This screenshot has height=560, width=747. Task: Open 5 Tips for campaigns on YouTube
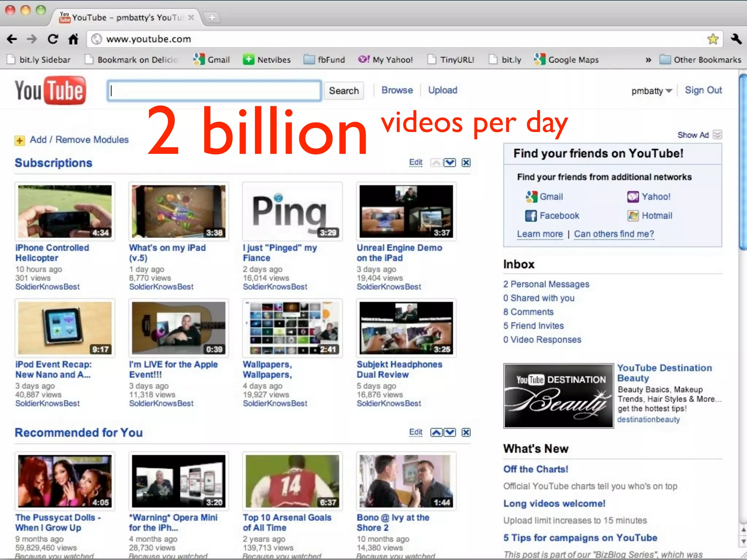point(580,538)
